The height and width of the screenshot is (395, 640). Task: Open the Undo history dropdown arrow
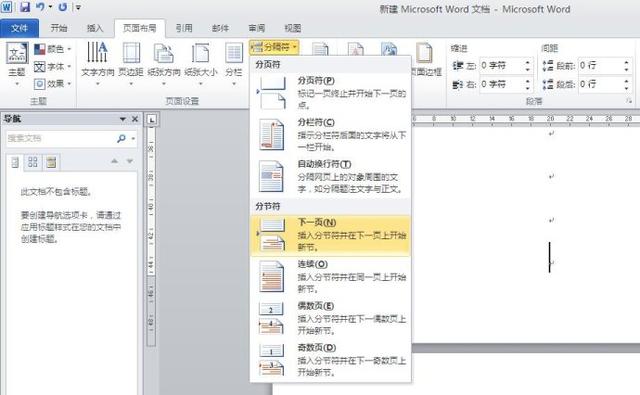click(x=51, y=7)
